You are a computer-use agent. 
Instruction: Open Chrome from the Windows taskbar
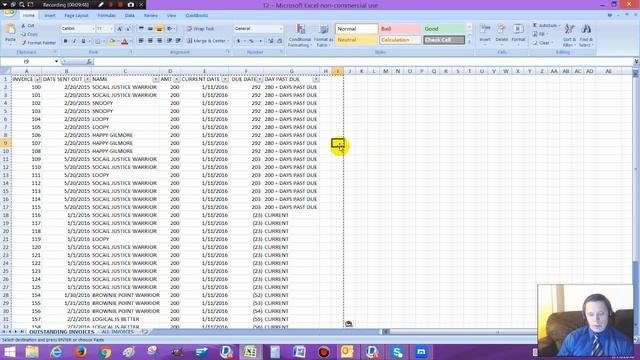tap(104, 352)
